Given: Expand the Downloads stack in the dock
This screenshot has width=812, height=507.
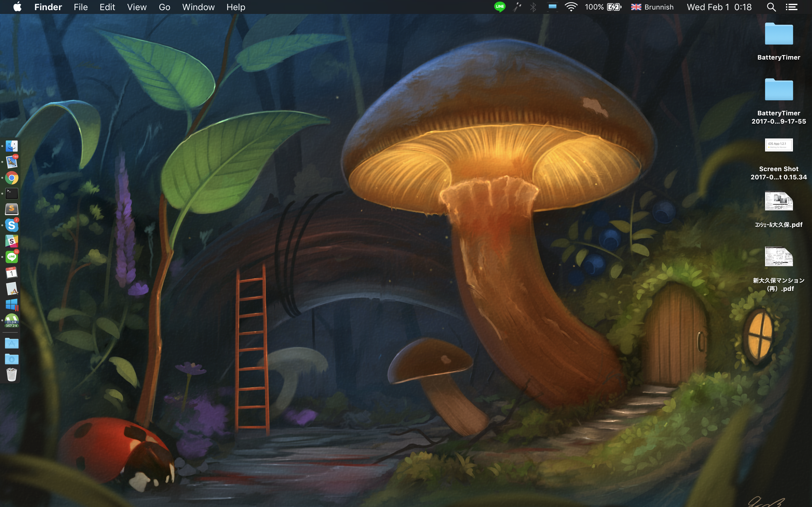Looking at the screenshot, I should click(x=12, y=359).
